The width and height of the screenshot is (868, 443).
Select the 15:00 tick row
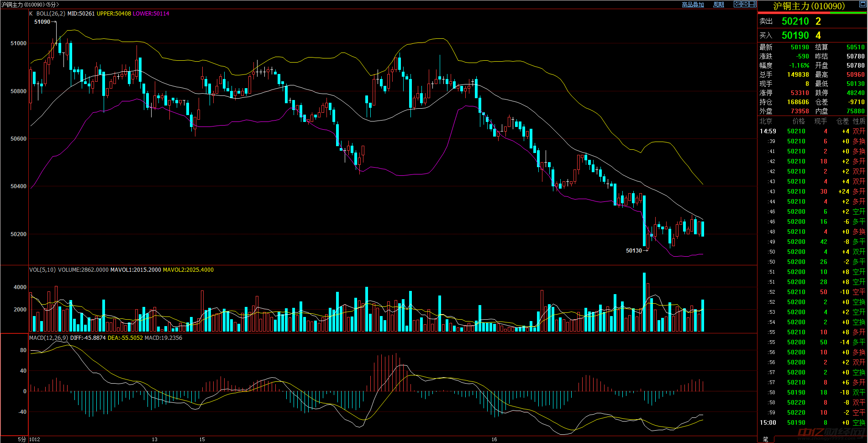click(812, 422)
